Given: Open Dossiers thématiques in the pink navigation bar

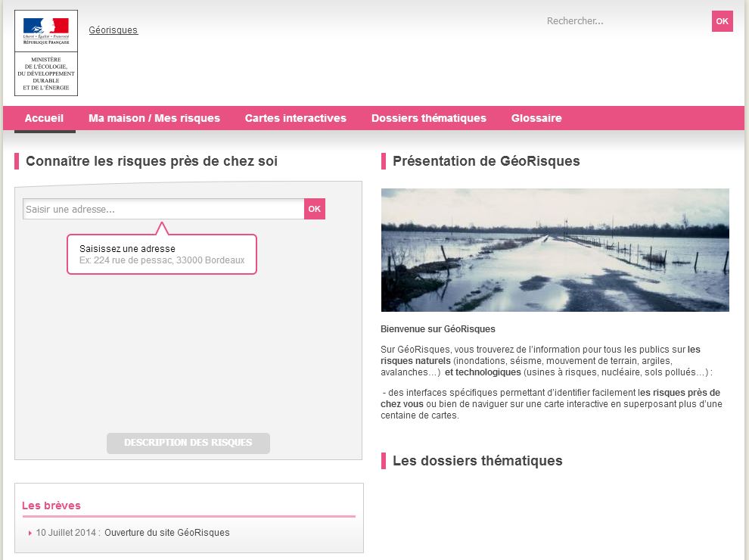Looking at the screenshot, I should 428,118.
